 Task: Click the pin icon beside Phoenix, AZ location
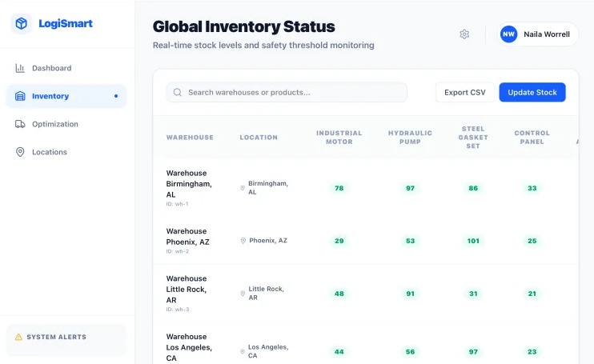click(x=243, y=241)
